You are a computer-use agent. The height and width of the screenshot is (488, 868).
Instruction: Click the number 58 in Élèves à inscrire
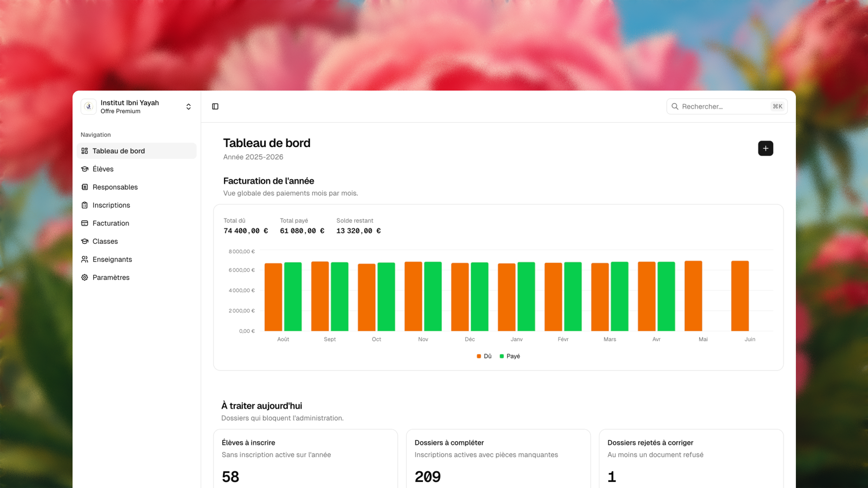(230, 477)
